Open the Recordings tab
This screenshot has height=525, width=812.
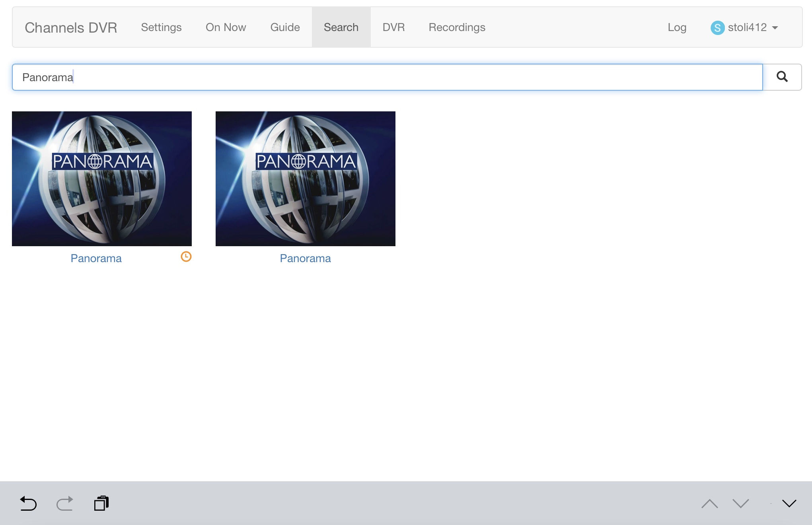pyautogui.click(x=457, y=27)
